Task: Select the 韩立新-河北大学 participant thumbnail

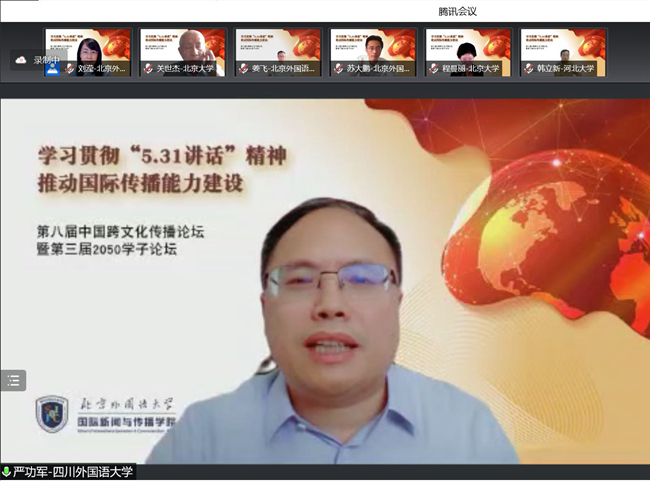Action: pos(563,52)
